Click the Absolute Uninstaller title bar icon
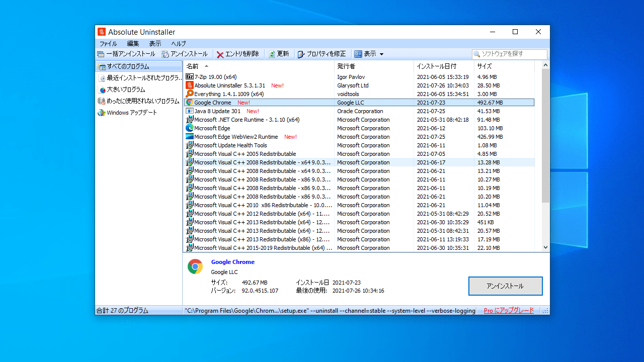 tap(102, 32)
